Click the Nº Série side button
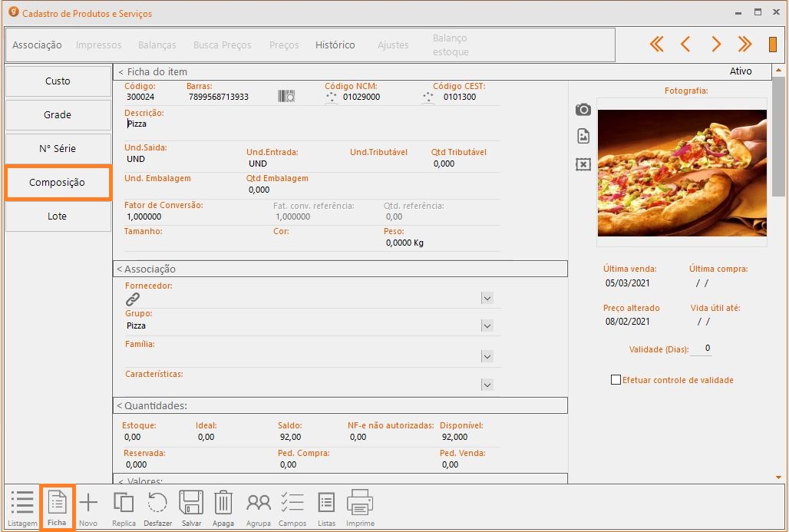789x532 pixels. pos(58,148)
